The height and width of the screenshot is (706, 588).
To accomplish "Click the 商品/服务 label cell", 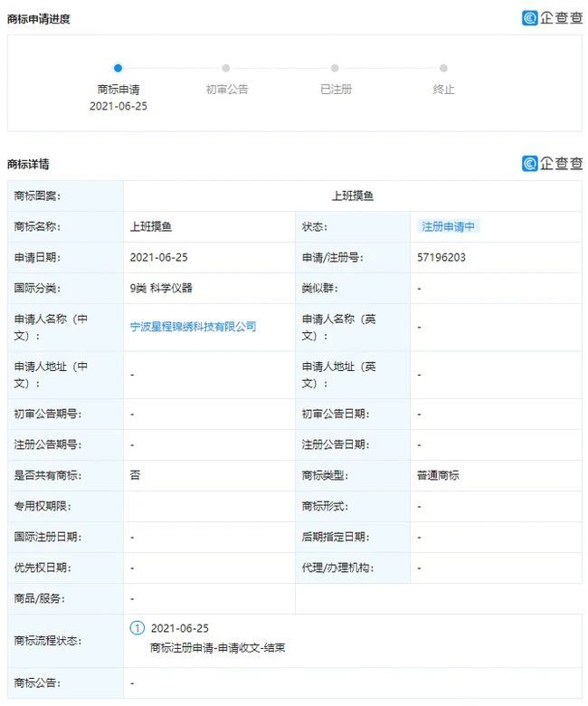I will [x=66, y=598].
